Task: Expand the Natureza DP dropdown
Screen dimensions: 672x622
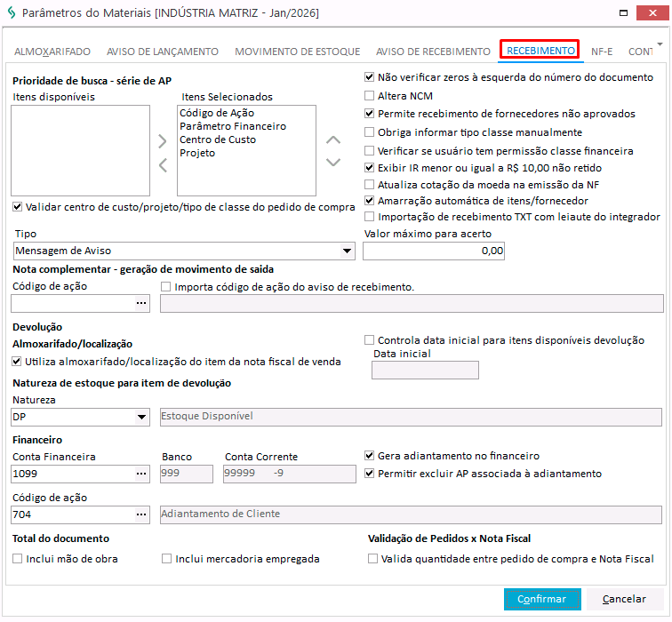Action: coord(141,417)
